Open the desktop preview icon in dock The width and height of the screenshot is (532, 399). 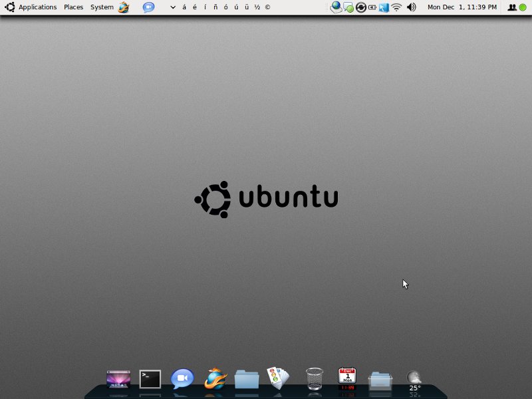click(118, 379)
